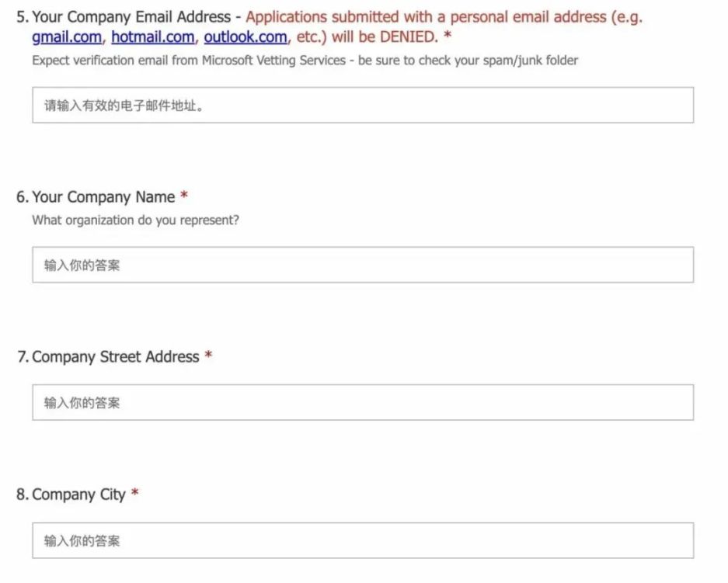This screenshot has height=583, width=728.
Task: Focus the Your Company Name answer field
Action: [363, 265]
